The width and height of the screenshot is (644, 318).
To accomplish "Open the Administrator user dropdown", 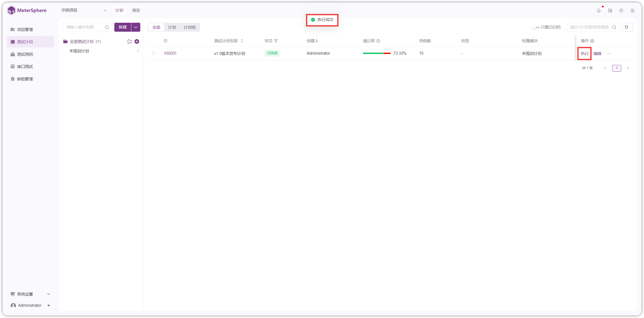I will point(30,305).
